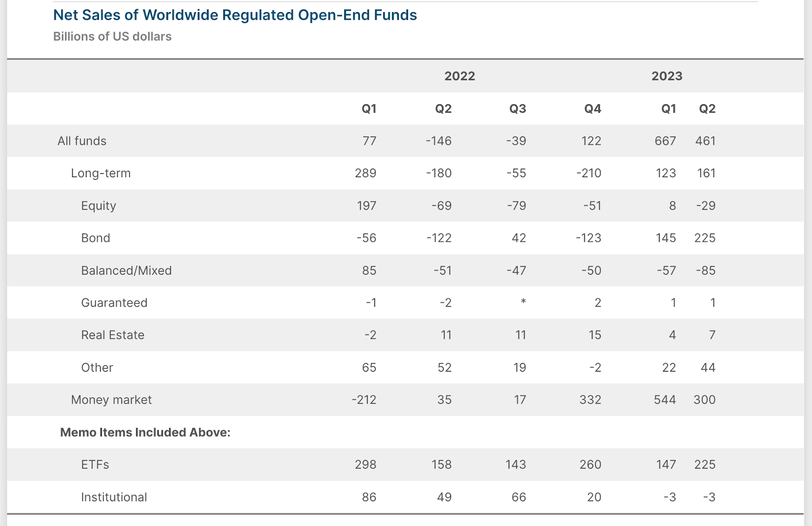
Task: Click Long-term value -210
Action: pyautogui.click(x=589, y=174)
